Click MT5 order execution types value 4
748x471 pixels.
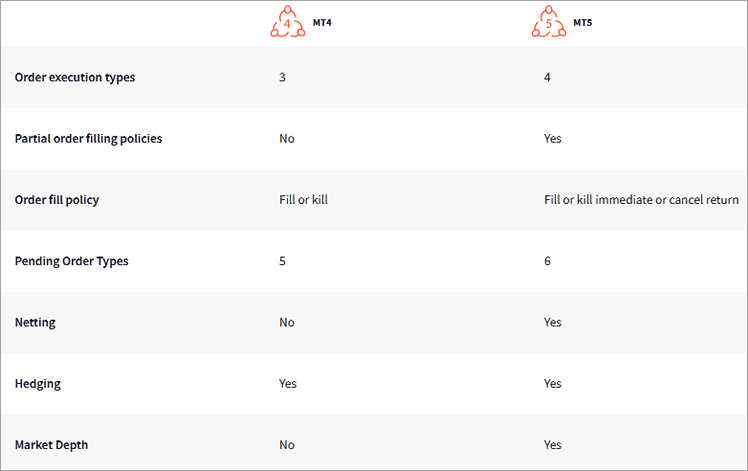coord(547,77)
